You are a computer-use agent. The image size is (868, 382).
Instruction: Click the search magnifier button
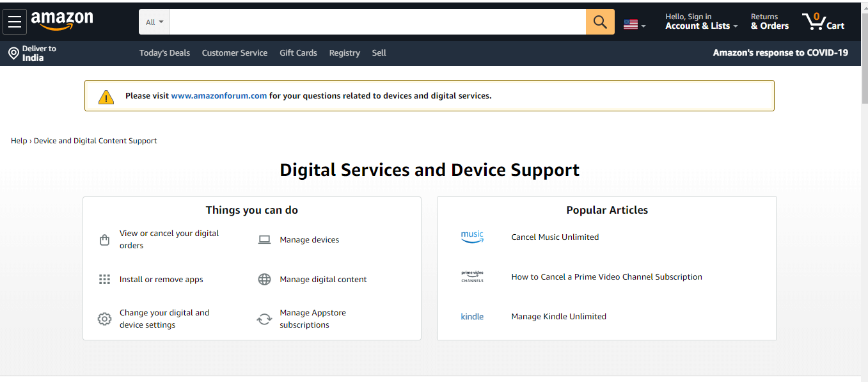pos(599,21)
